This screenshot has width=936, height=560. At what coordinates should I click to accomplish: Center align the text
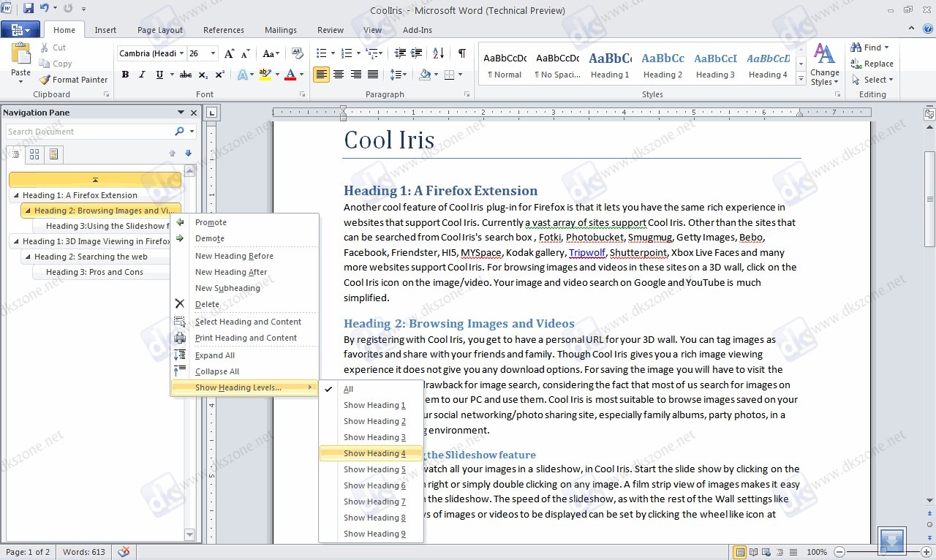[x=339, y=75]
